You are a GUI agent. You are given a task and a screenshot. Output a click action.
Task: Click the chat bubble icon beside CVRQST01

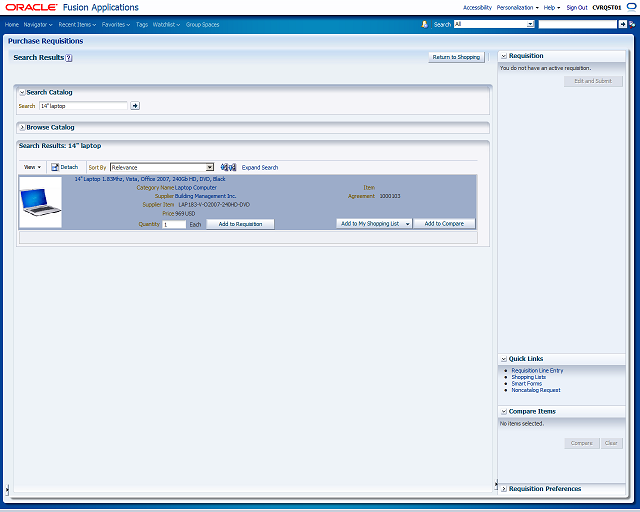click(631, 7)
